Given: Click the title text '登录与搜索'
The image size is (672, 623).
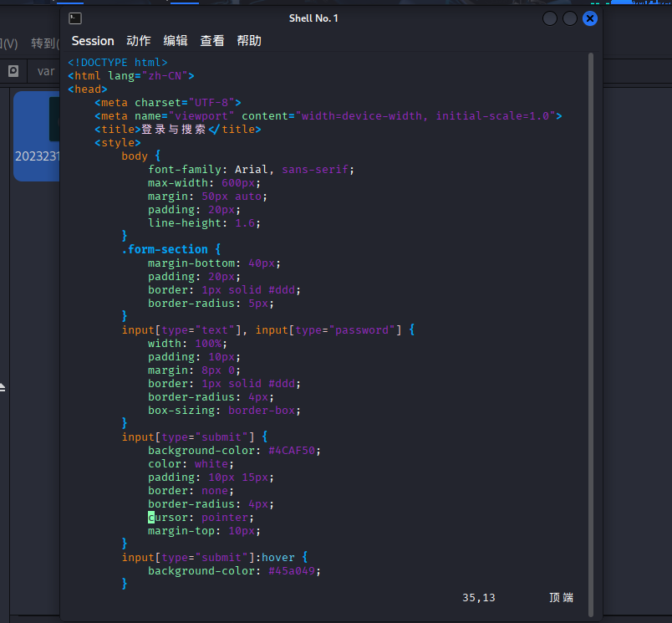Looking at the screenshot, I should pyautogui.click(x=174, y=129).
